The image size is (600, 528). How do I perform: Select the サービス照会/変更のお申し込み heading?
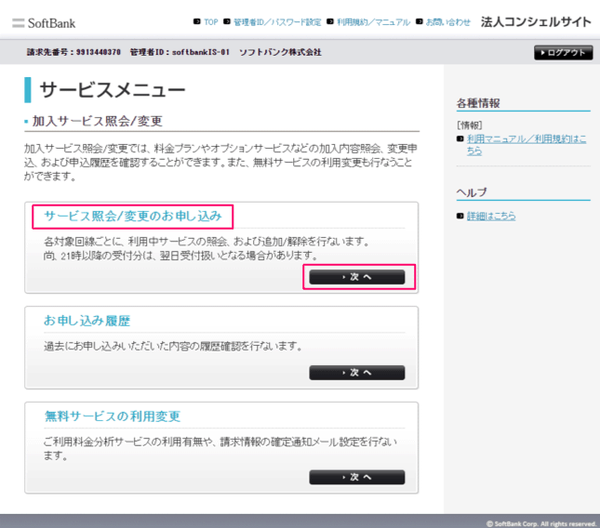coord(133,216)
